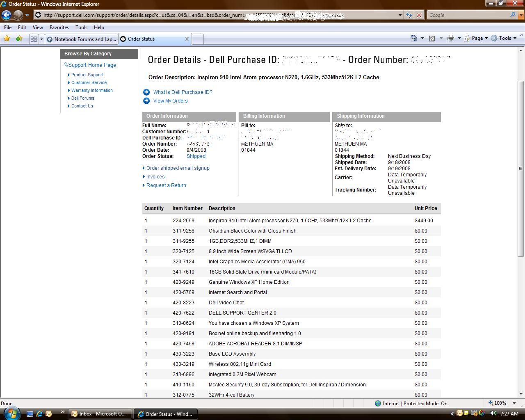The width and height of the screenshot is (525, 420).
Task: Expand the zoom level dropdown arrow
Action: [x=514, y=403]
